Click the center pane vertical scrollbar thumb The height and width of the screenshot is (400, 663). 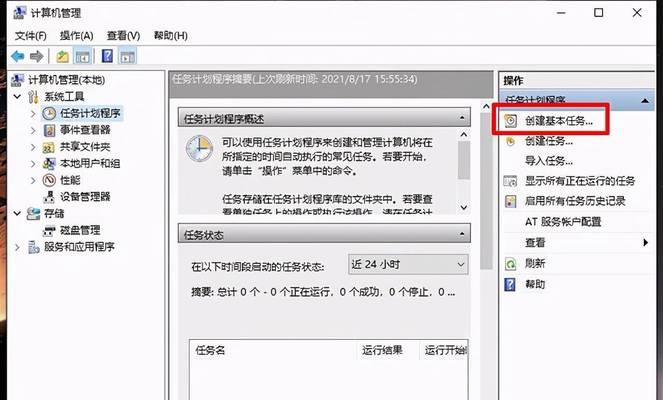point(486,190)
